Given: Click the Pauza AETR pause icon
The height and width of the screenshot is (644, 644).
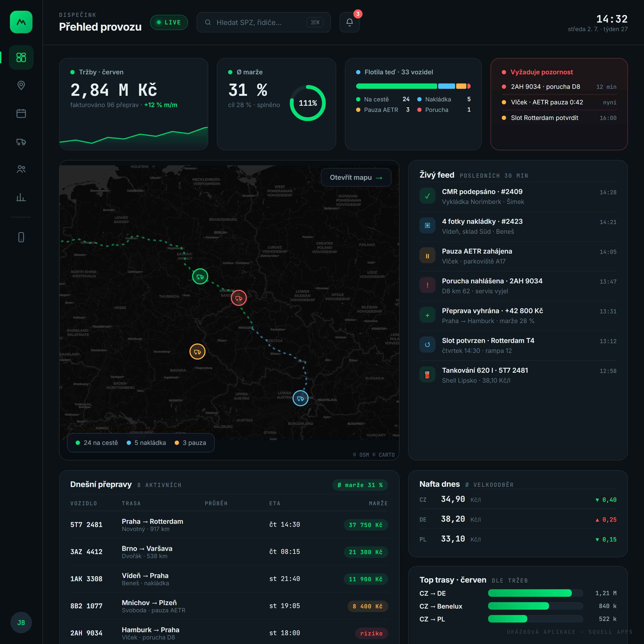Looking at the screenshot, I should [x=427, y=256].
